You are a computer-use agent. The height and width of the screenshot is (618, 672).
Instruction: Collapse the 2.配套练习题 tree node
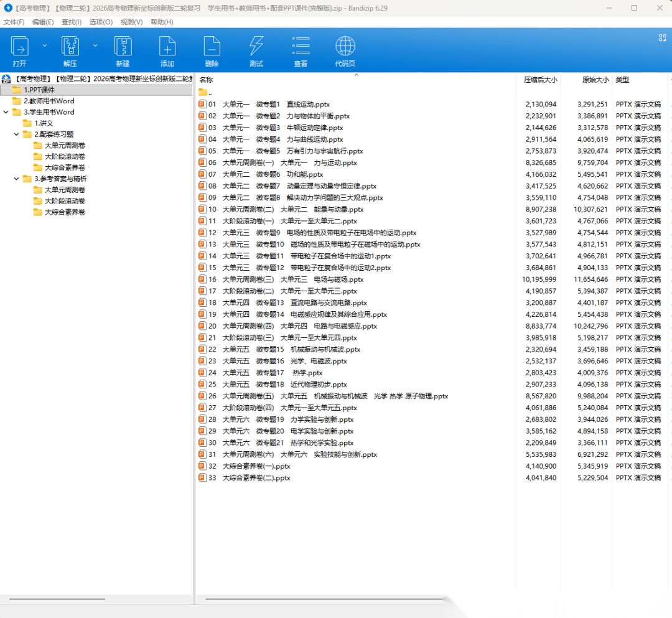pyautogui.click(x=17, y=134)
